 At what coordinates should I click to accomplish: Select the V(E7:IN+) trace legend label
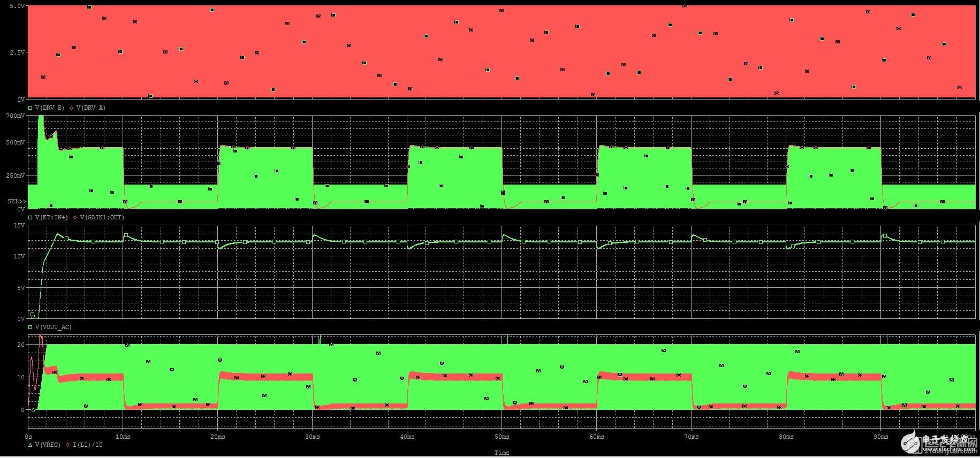coord(51,218)
